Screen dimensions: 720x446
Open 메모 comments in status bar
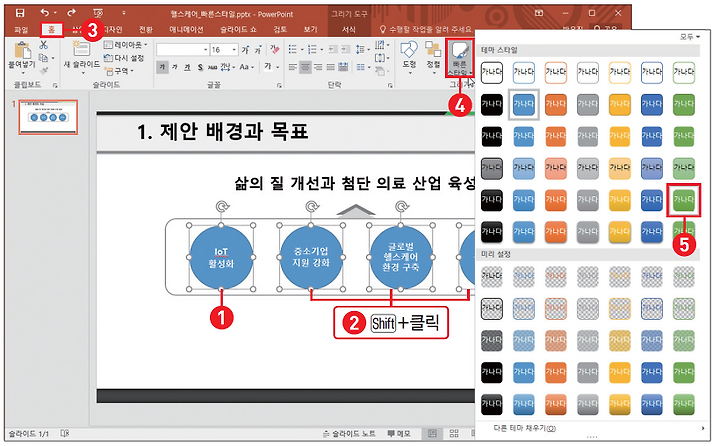pos(399,433)
